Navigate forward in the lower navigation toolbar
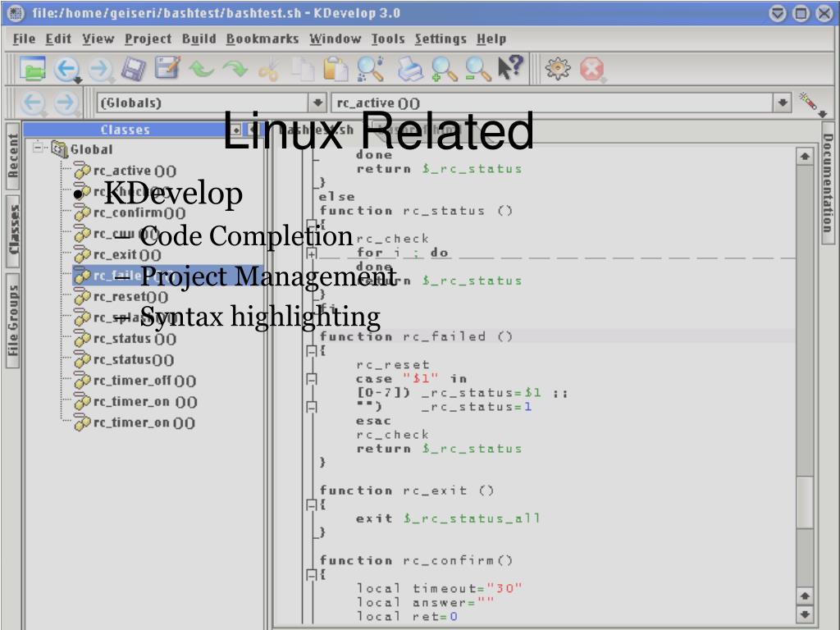This screenshot has height=630, width=840. click(66, 103)
